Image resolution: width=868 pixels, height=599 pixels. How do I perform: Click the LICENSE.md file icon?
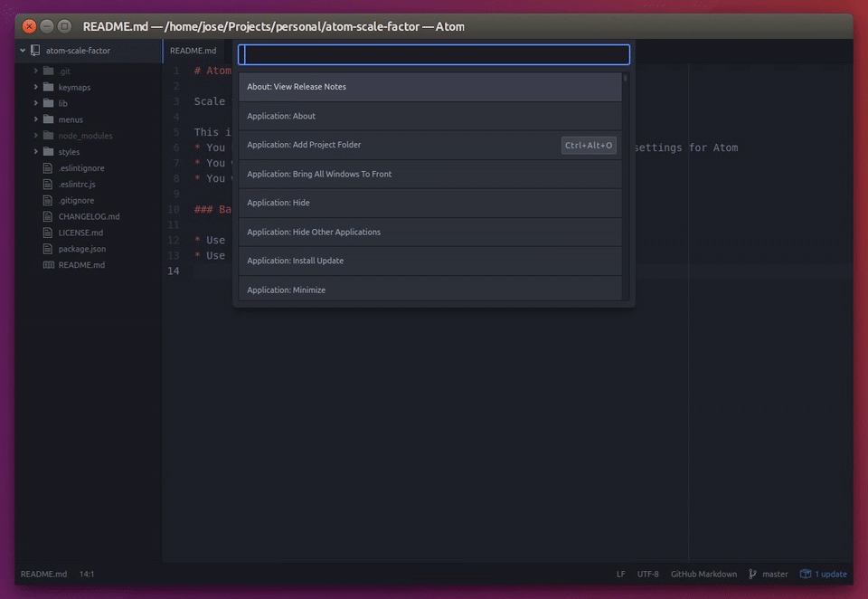tap(49, 233)
